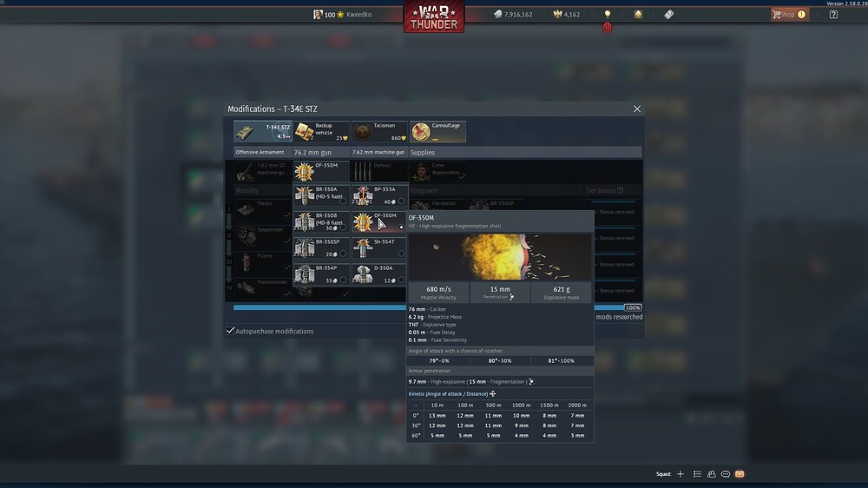Screen dimensions: 868x488
Task: Click the Transmission modification
Action: [x=262, y=288]
